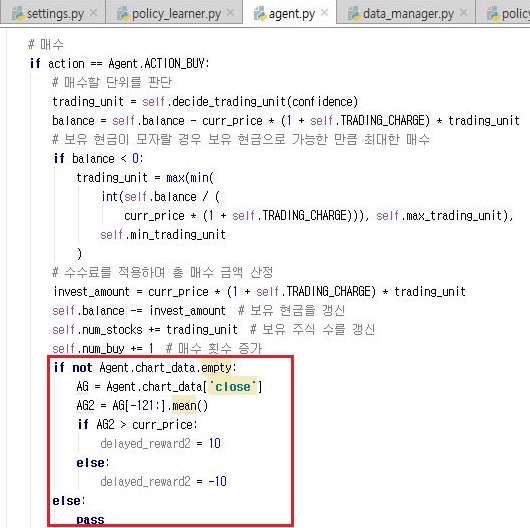Click the highlighted 'empty' attribute
The width and height of the screenshot is (530, 528).
216,367
